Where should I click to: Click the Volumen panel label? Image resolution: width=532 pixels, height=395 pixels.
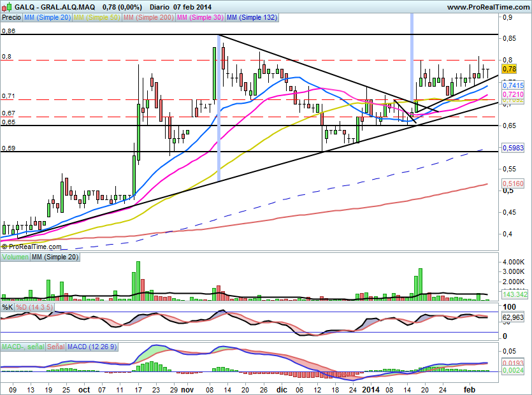pos(15,257)
